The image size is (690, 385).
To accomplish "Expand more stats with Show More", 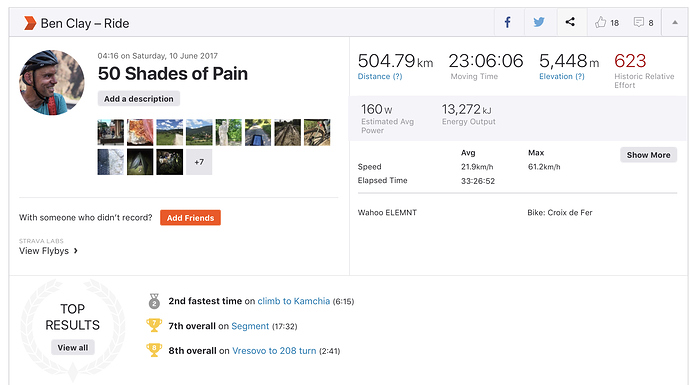I will pos(648,155).
